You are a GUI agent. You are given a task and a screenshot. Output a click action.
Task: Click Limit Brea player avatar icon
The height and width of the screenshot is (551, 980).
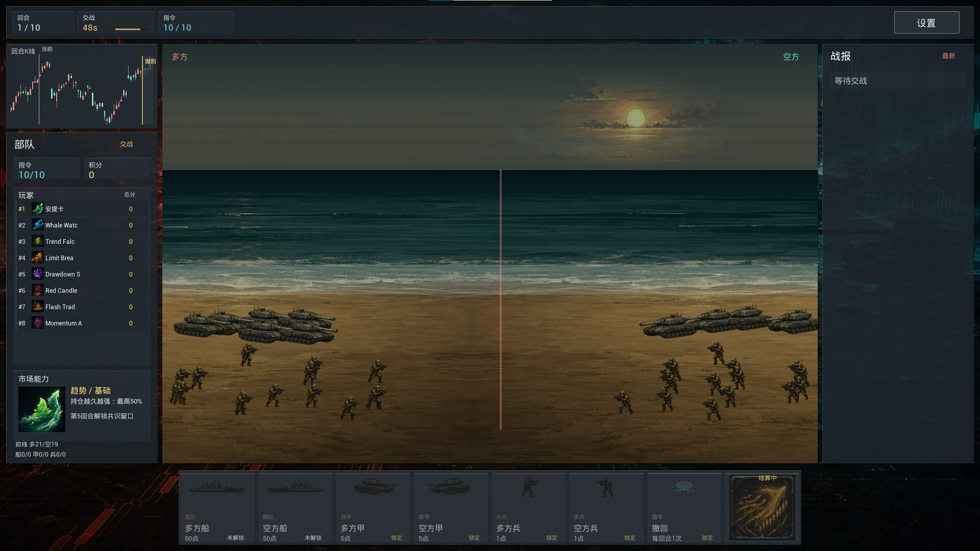[x=38, y=258]
